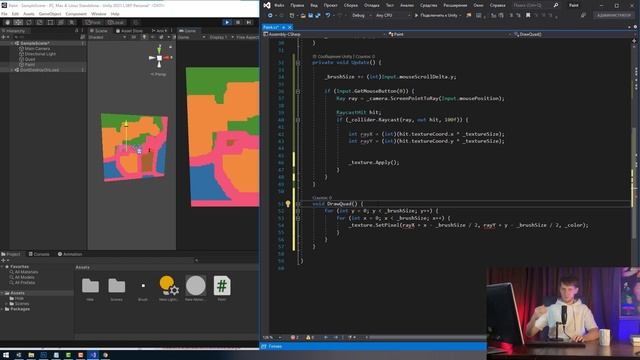Image resolution: width=640 pixels, height=360 pixels.
Task: Click Save All icon in Visual Studio toolbar
Action: [x=318, y=16]
